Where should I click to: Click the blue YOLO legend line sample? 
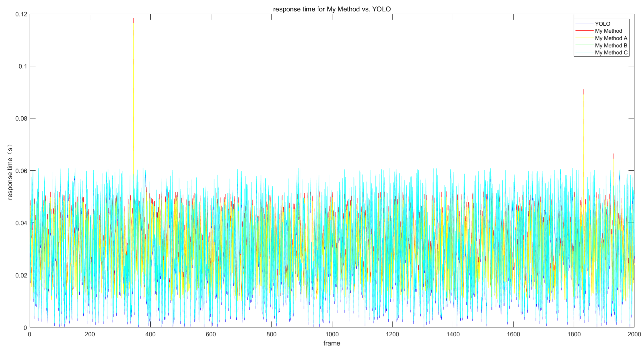coord(584,24)
